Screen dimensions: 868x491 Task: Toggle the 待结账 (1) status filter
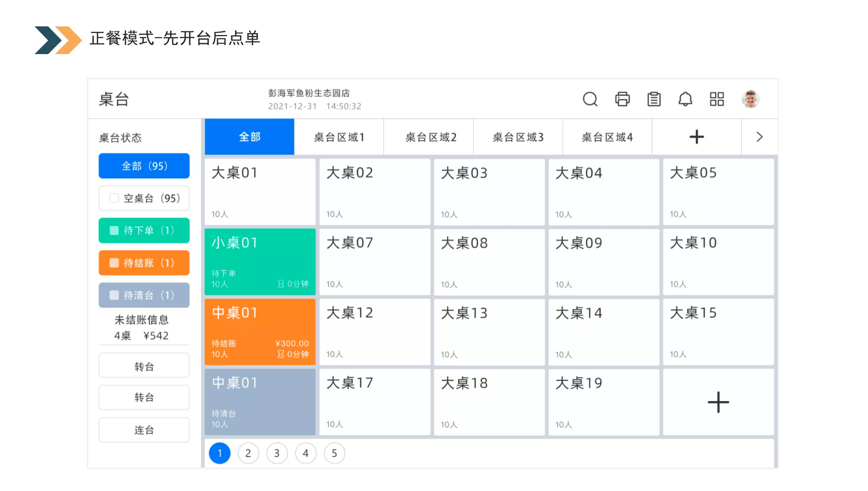[x=144, y=263]
